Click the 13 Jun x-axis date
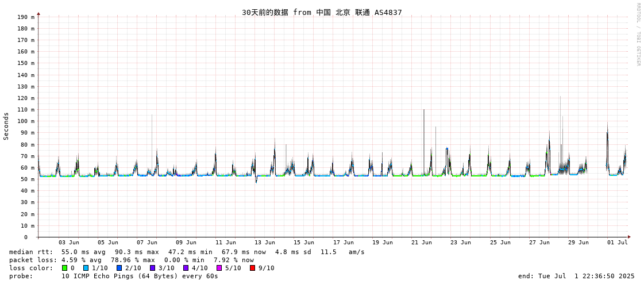 coord(265,243)
